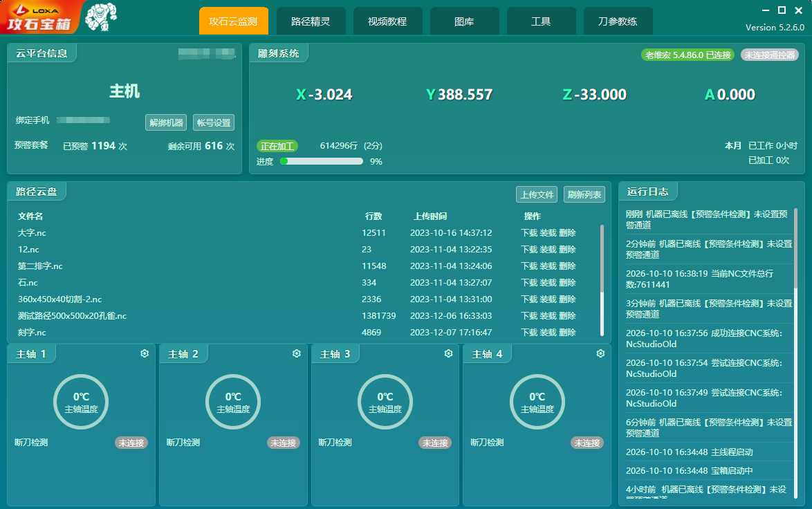The width and height of the screenshot is (812, 509).
Task: Select the 大字.nc file name
Action: coord(32,233)
